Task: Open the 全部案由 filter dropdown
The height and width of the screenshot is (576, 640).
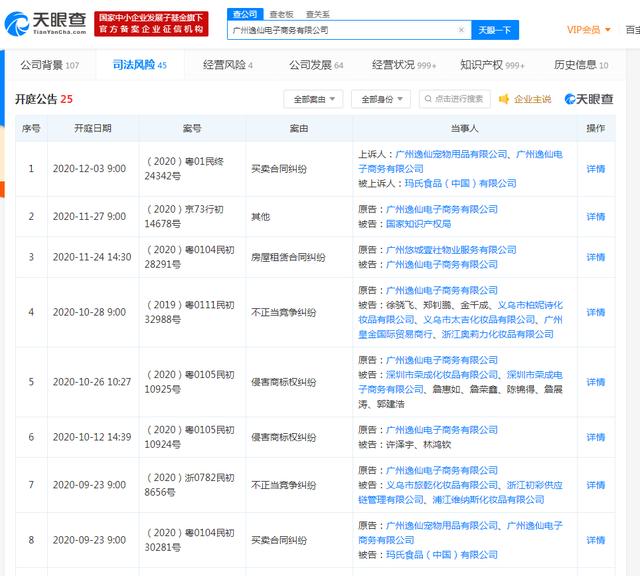Action: pyautogui.click(x=313, y=99)
